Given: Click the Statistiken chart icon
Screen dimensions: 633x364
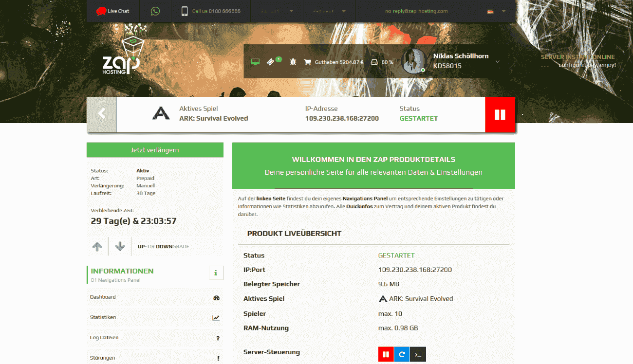Looking at the screenshot, I should pyautogui.click(x=216, y=318).
